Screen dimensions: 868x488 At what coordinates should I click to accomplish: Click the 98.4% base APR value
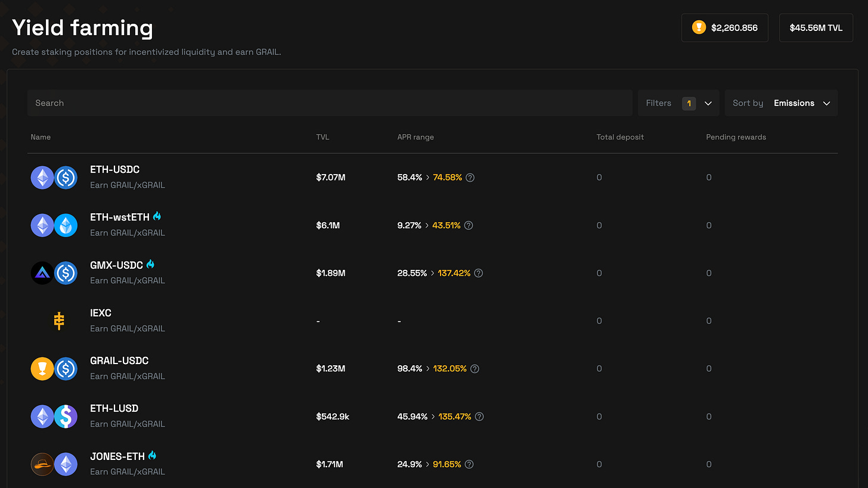(410, 369)
